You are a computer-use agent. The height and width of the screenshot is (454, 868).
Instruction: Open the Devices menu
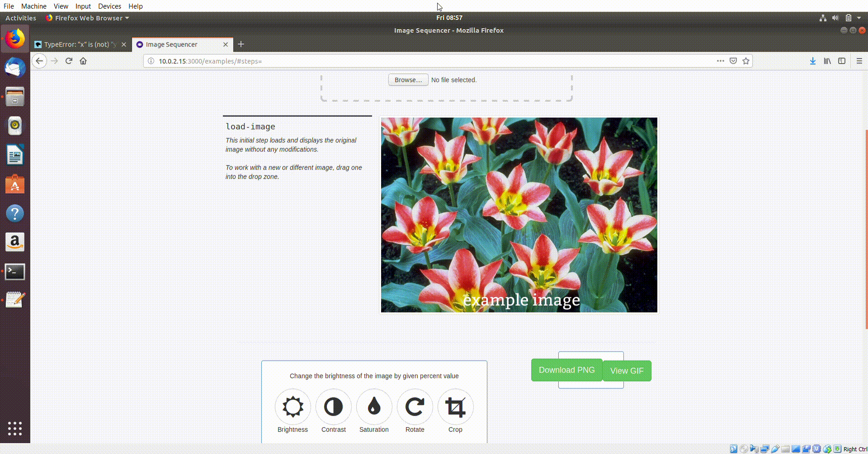coord(109,6)
